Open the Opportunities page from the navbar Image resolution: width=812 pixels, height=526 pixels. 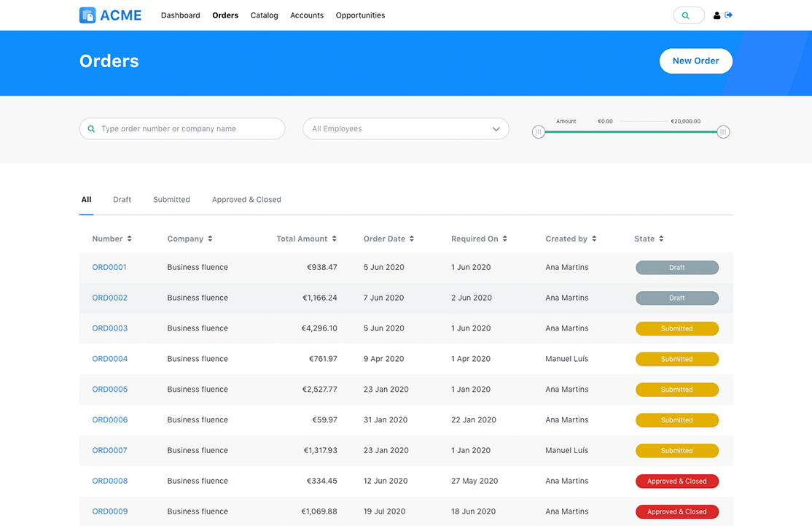coord(360,15)
